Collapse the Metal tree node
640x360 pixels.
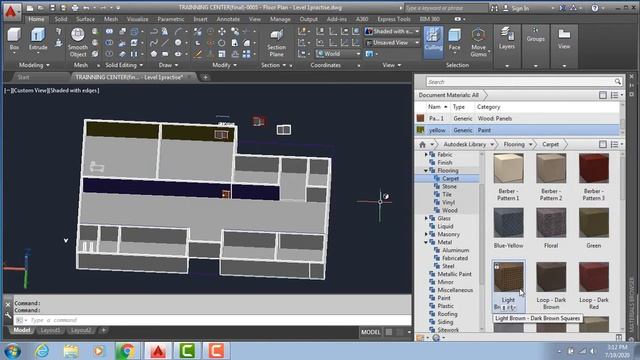(426, 242)
